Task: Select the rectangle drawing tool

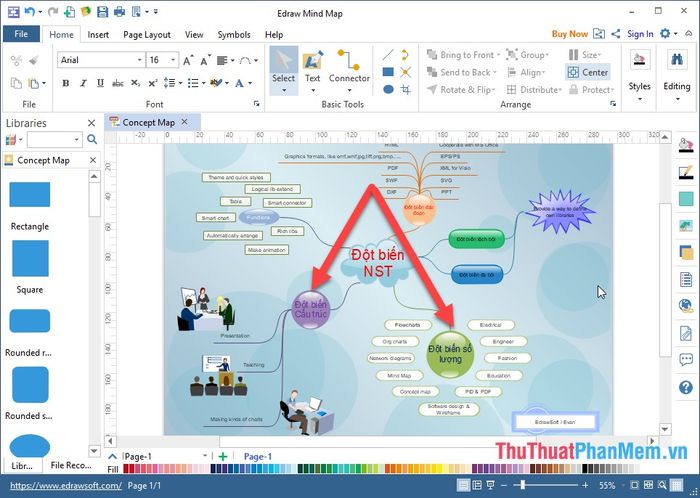Action: click(388, 72)
